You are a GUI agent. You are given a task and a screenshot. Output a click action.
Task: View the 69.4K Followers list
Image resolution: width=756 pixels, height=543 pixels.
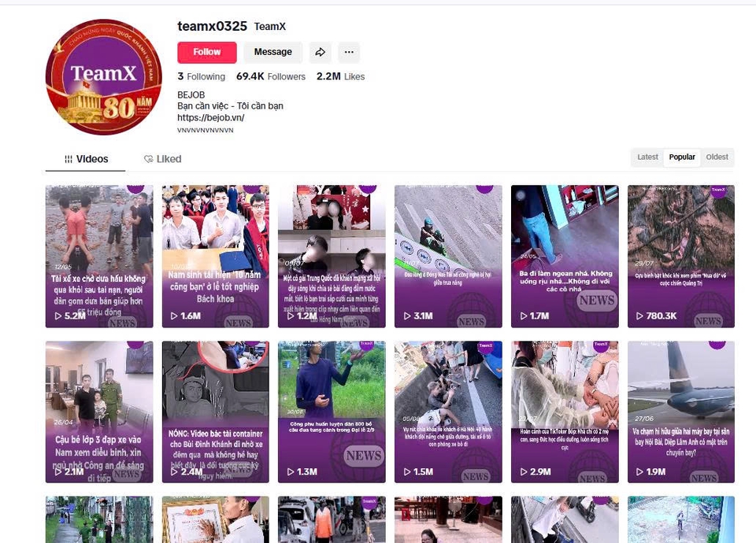(271, 76)
